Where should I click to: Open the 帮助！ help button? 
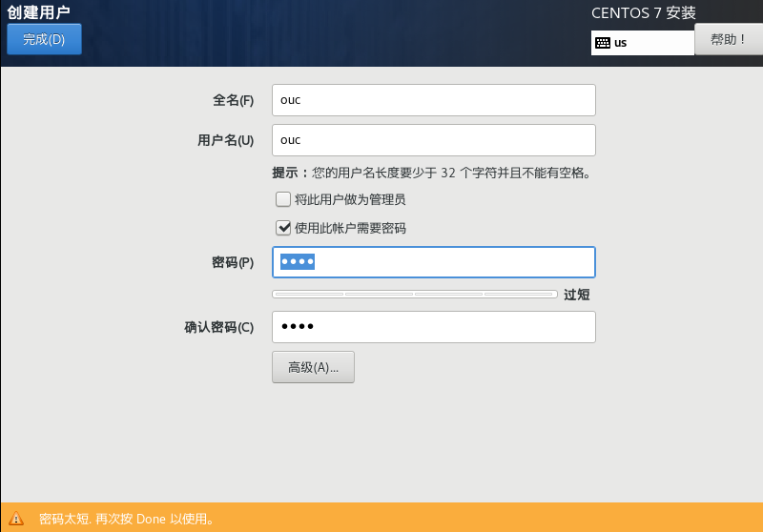[729, 39]
